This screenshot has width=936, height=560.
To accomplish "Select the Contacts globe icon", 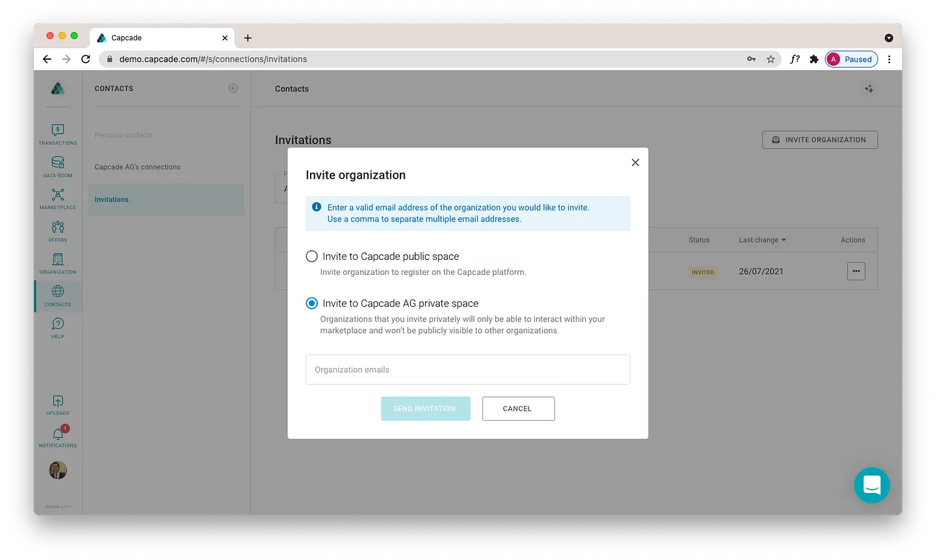I will coord(58,291).
